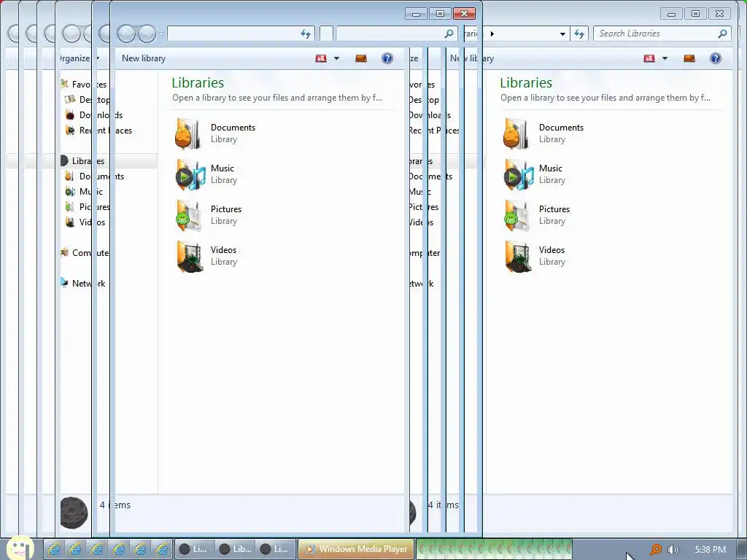Open the Documents library in the front window
This screenshot has width=747, height=560.
tap(215, 133)
